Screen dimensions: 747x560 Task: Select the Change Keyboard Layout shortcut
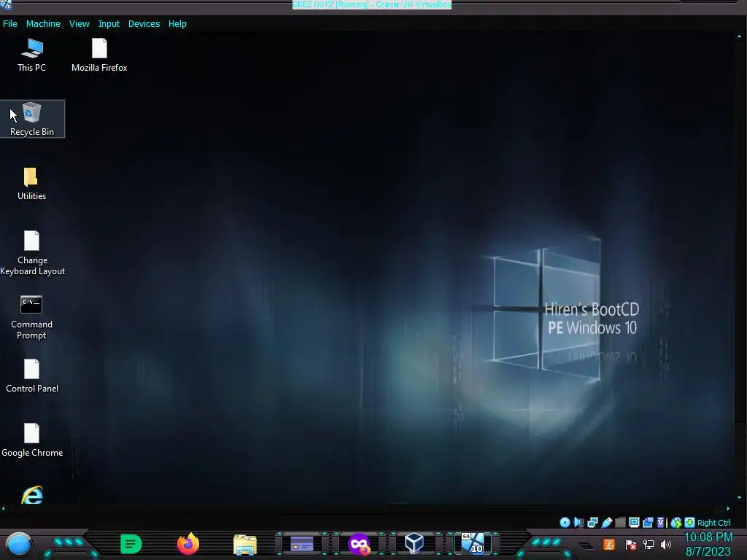click(x=32, y=253)
